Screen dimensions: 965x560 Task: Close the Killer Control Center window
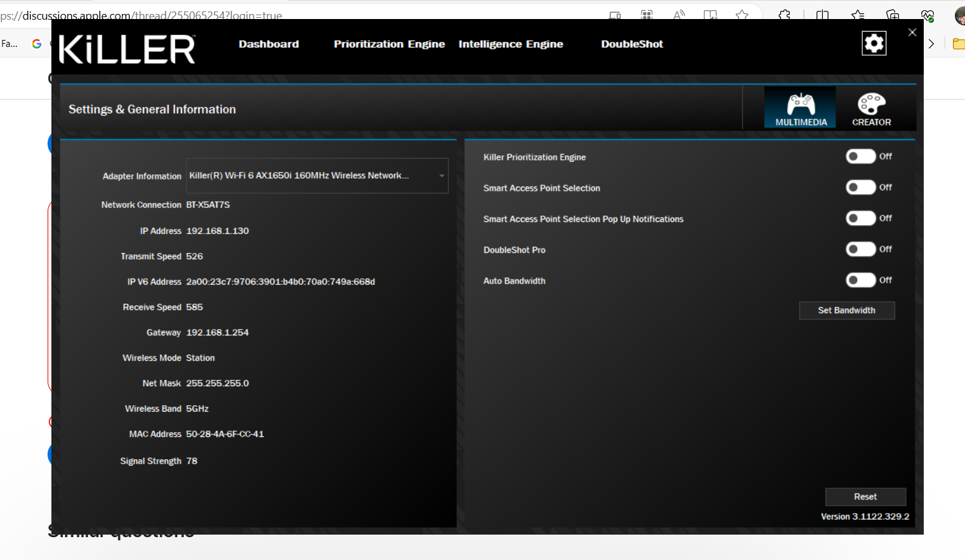pos(912,32)
